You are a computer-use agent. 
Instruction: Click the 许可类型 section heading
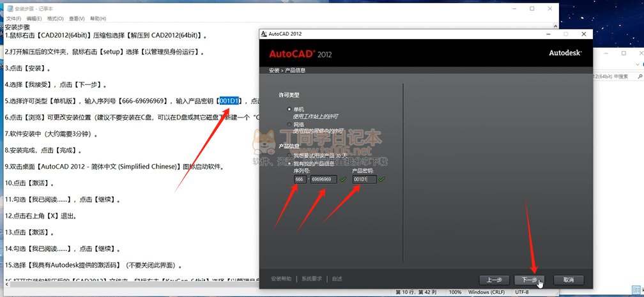pyautogui.click(x=289, y=95)
